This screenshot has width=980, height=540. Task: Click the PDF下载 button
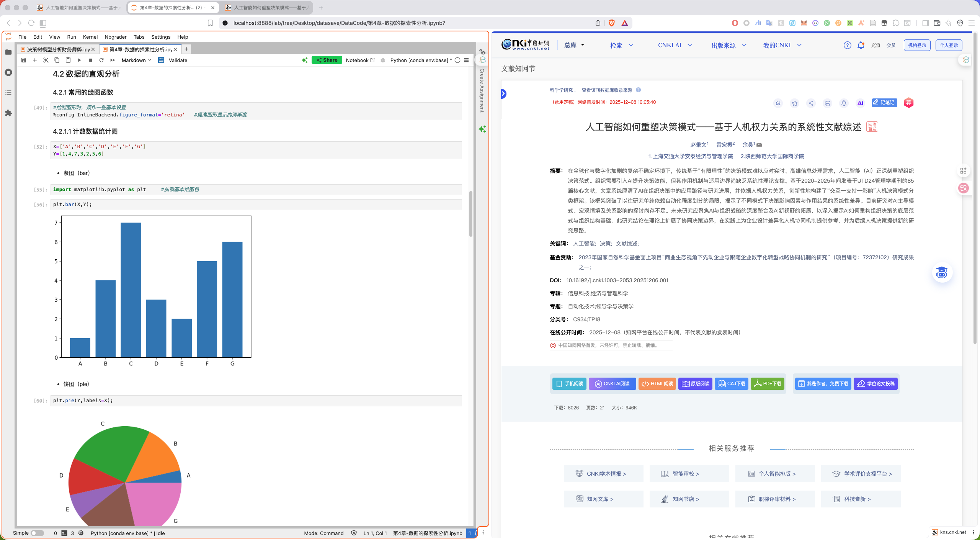[x=768, y=383]
